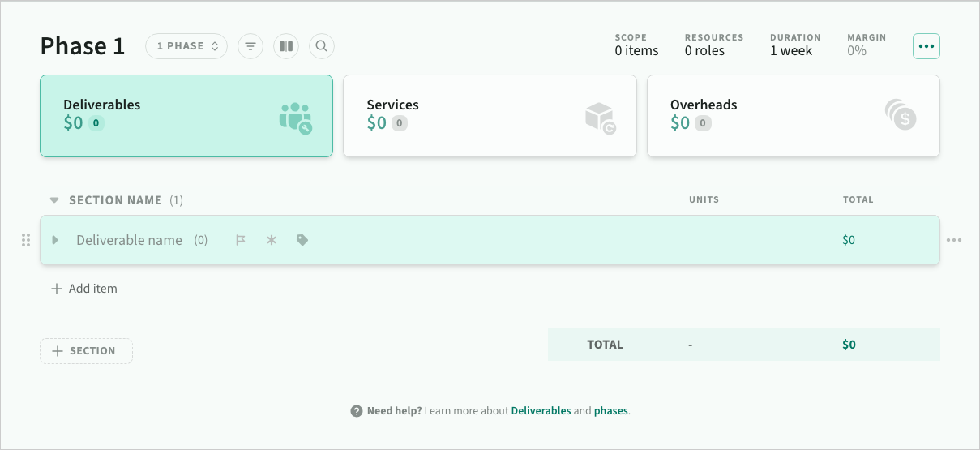980x450 pixels.
Task: Open the deliverable row's ellipsis menu
Action: click(x=954, y=240)
